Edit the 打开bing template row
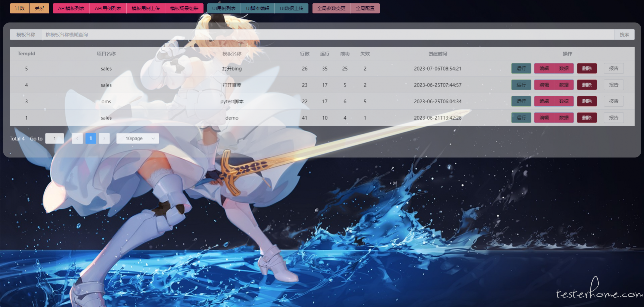 (x=544, y=68)
